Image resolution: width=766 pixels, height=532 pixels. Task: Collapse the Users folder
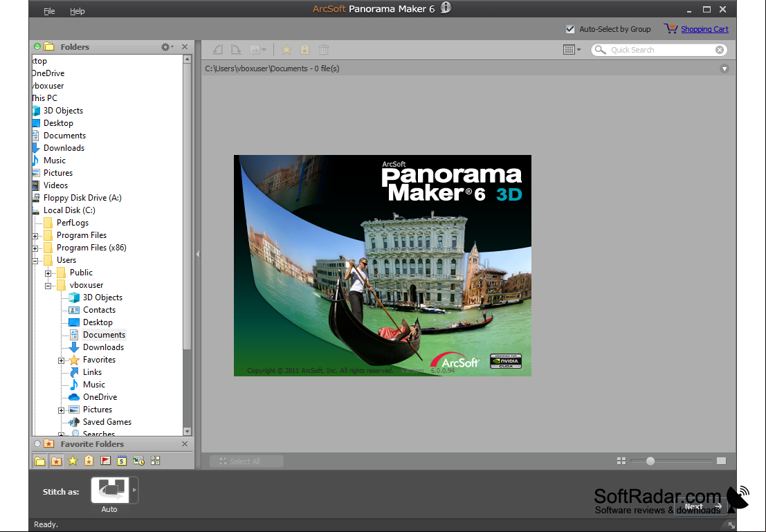(x=35, y=261)
